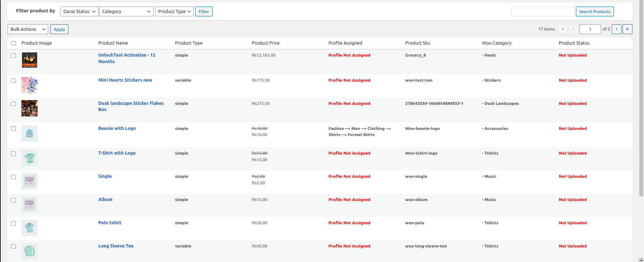
Task: Open the Single product link
Action: (x=105, y=176)
